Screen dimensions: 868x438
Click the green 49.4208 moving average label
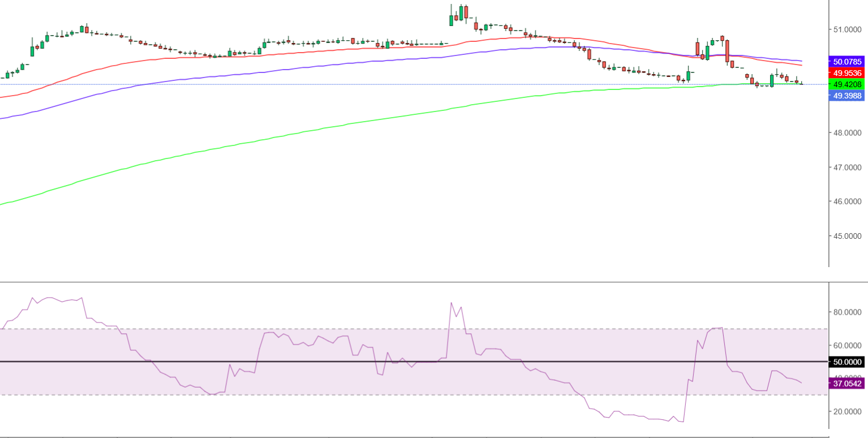[847, 84]
